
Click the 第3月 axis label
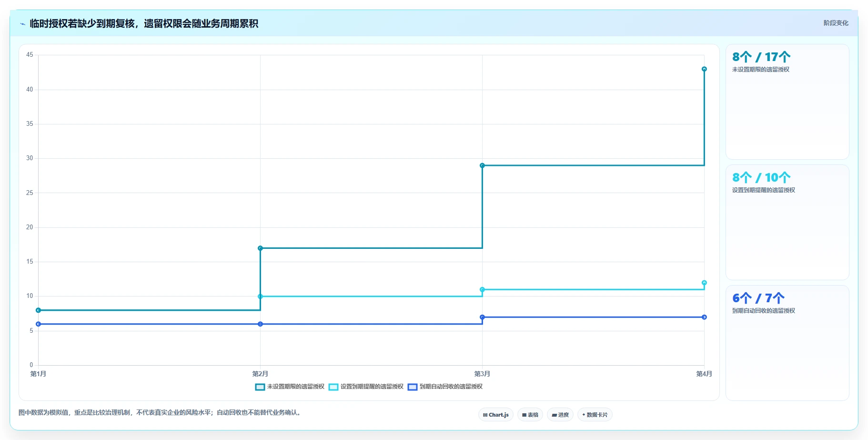pos(482,374)
